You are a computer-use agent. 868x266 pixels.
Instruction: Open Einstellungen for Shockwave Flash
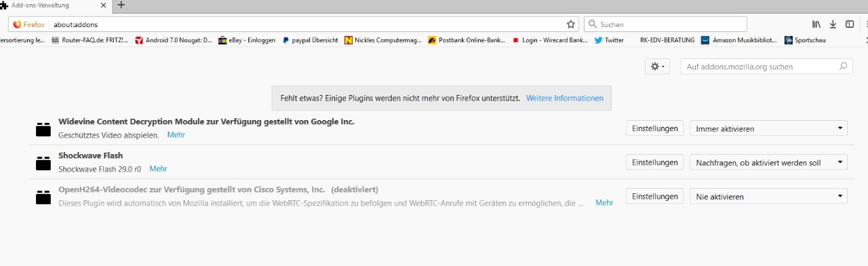point(654,162)
